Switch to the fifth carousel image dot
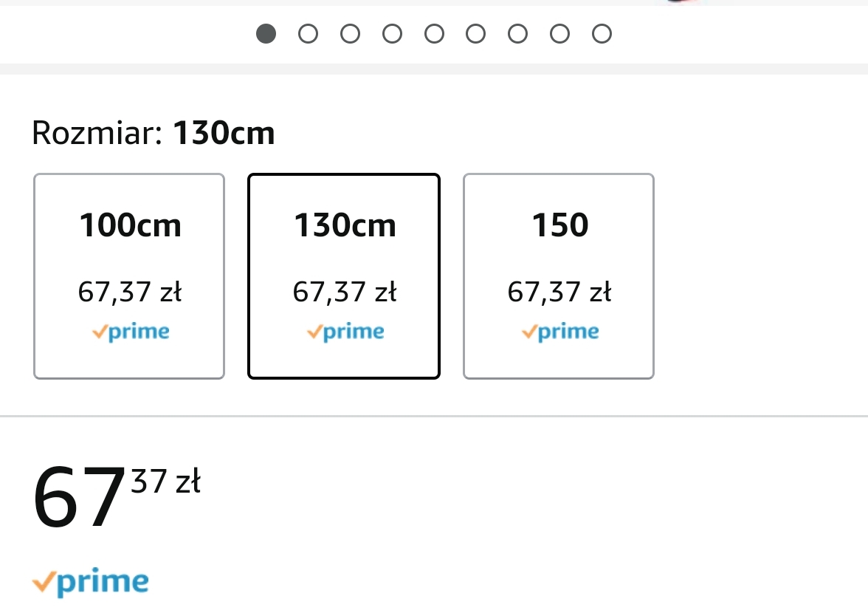Viewport: 868px width, 616px height. coord(434,34)
